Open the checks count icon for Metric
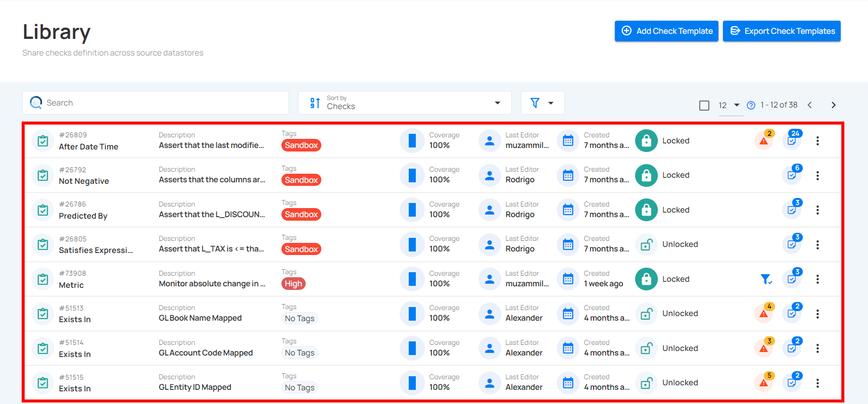Image resolution: width=868 pixels, height=404 pixels. tap(792, 278)
